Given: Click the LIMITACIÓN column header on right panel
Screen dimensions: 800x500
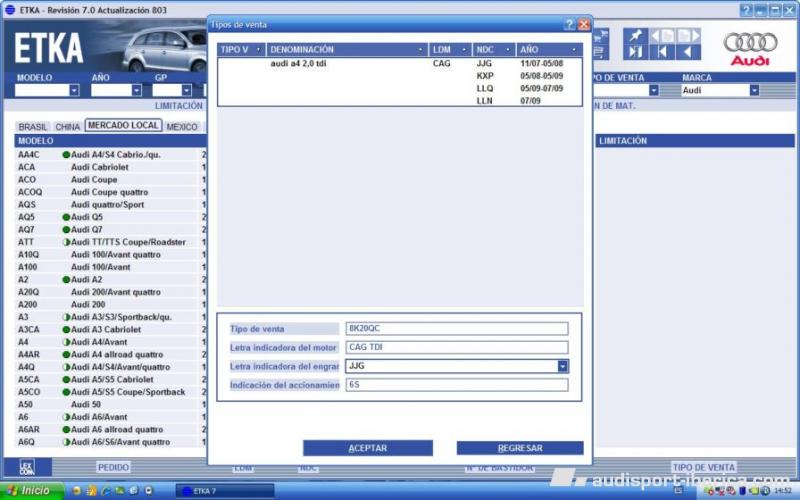Looking at the screenshot, I should tap(695, 141).
